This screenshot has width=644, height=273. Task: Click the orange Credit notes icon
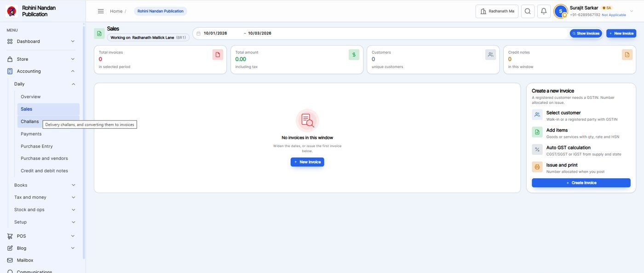[x=627, y=55]
